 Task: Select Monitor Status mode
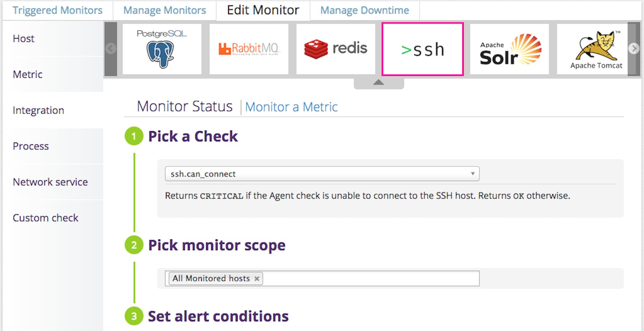pos(185,106)
